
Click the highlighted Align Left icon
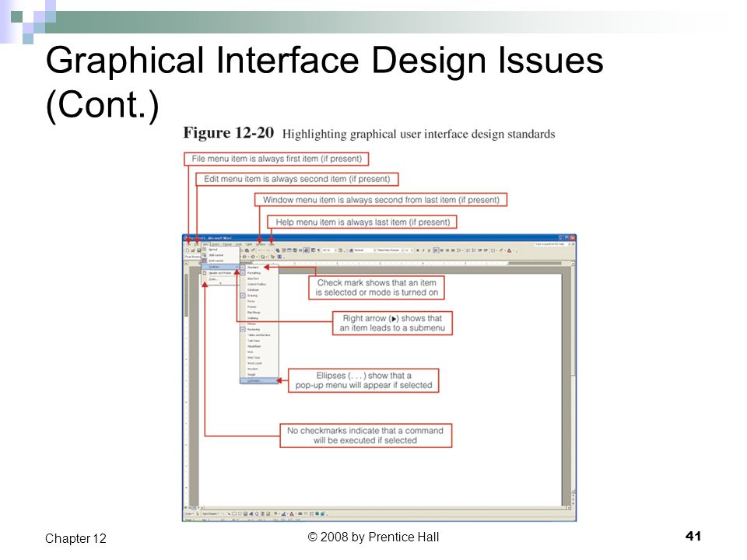click(x=436, y=250)
